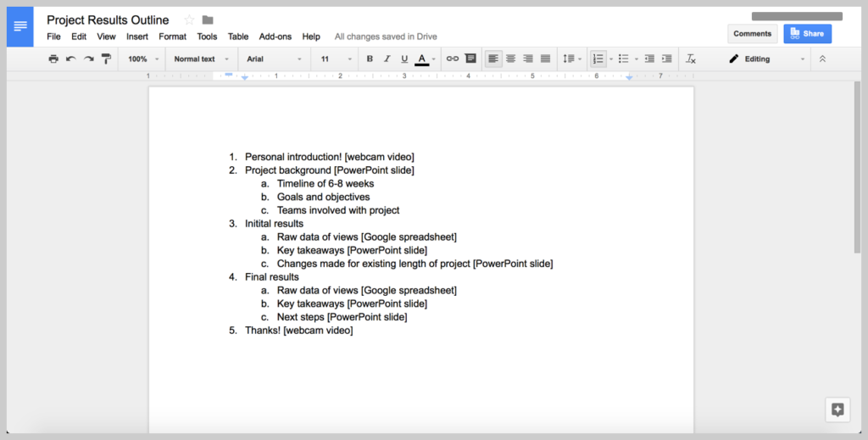Toggle the numbered list
Screen dimensions: 868x440
click(598, 58)
